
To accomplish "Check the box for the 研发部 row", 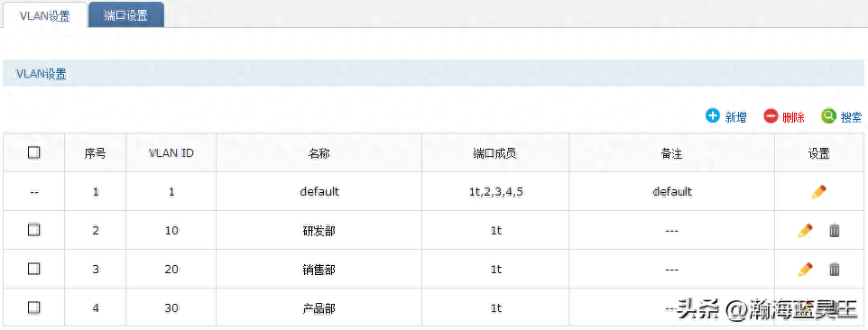I will point(33,230).
